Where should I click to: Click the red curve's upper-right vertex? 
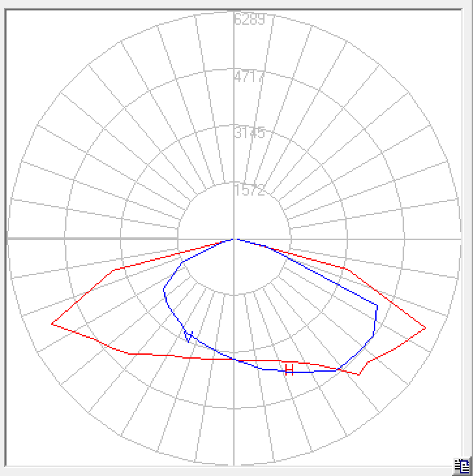click(x=346, y=268)
